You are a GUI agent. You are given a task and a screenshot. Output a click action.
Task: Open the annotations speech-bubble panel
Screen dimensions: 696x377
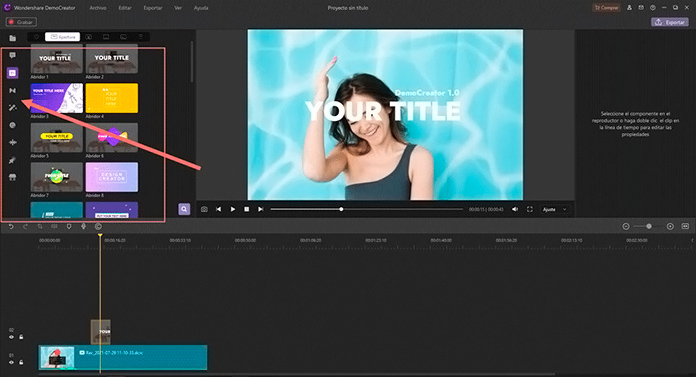[x=12, y=55]
